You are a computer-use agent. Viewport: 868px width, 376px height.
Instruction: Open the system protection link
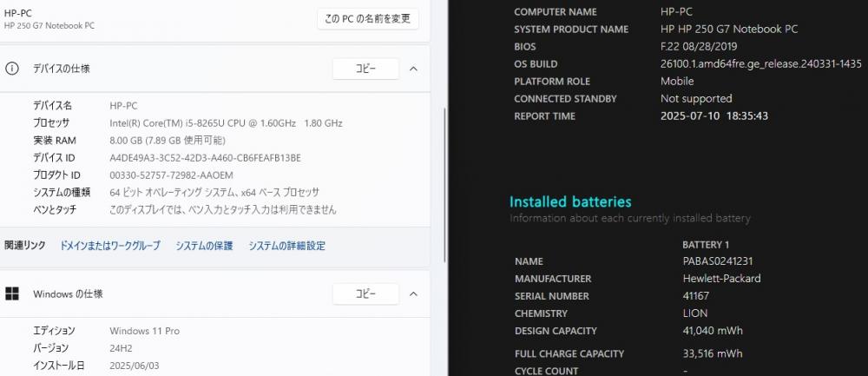[x=204, y=246]
